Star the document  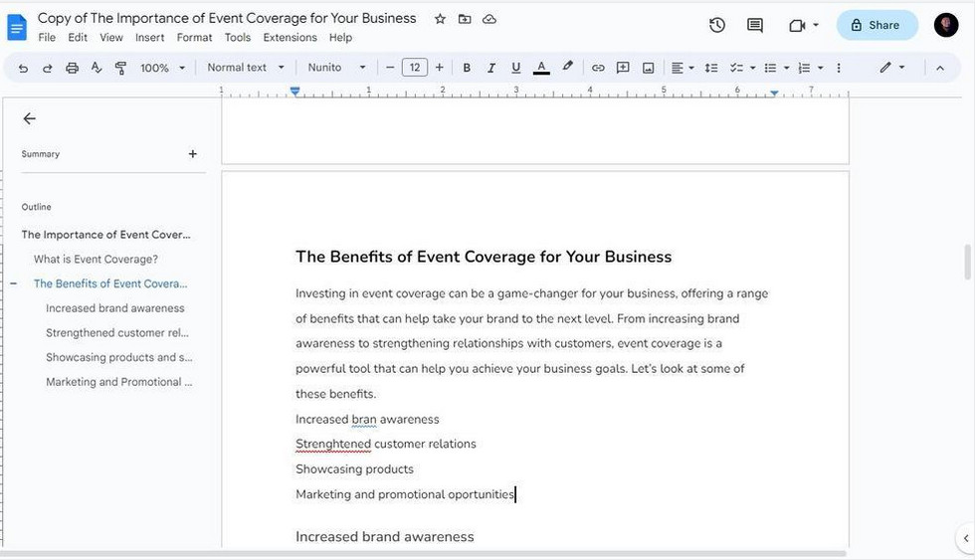(x=440, y=19)
